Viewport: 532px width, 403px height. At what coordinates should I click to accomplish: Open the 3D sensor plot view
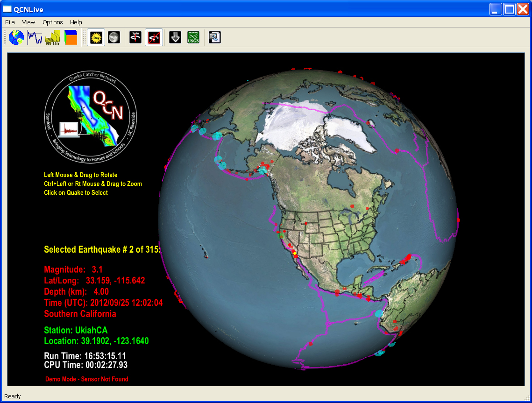pyautogui.click(x=53, y=37)
